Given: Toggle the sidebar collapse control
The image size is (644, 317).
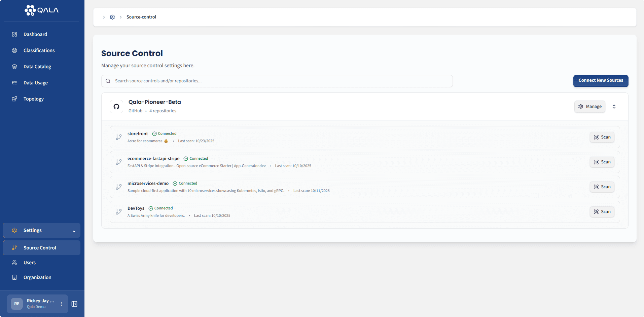Looking at the screenshot, I should click(x=74, y=304).
